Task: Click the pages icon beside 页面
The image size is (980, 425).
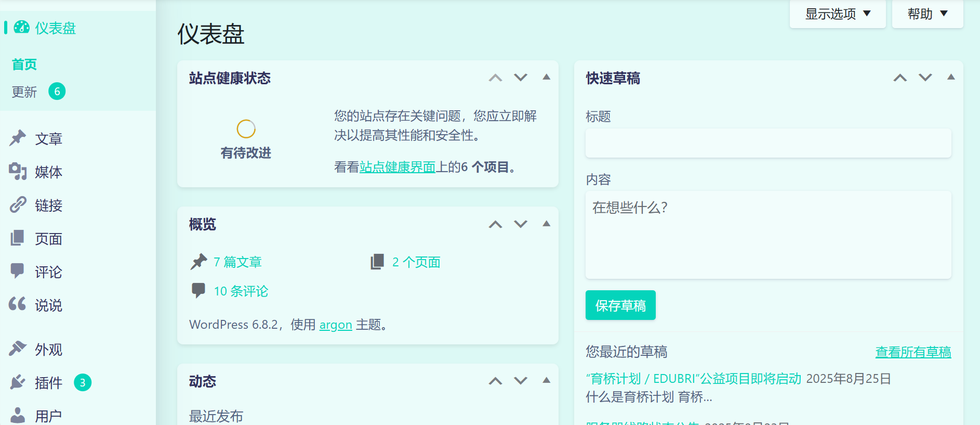Action: (x=18, y=238)
